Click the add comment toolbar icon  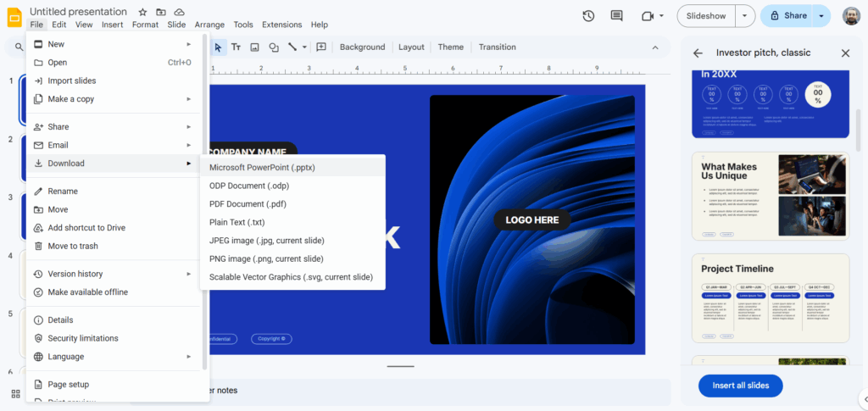point(321,47)
